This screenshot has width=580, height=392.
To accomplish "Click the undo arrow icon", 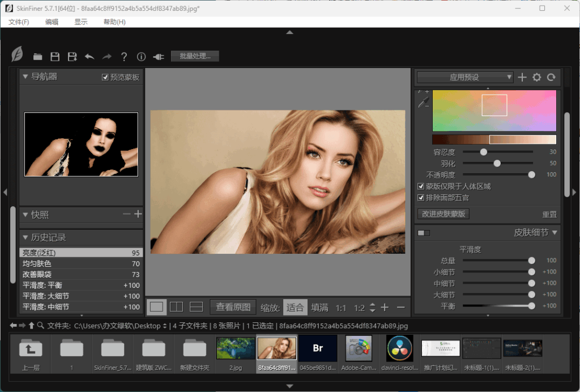I will click(89, 57).
